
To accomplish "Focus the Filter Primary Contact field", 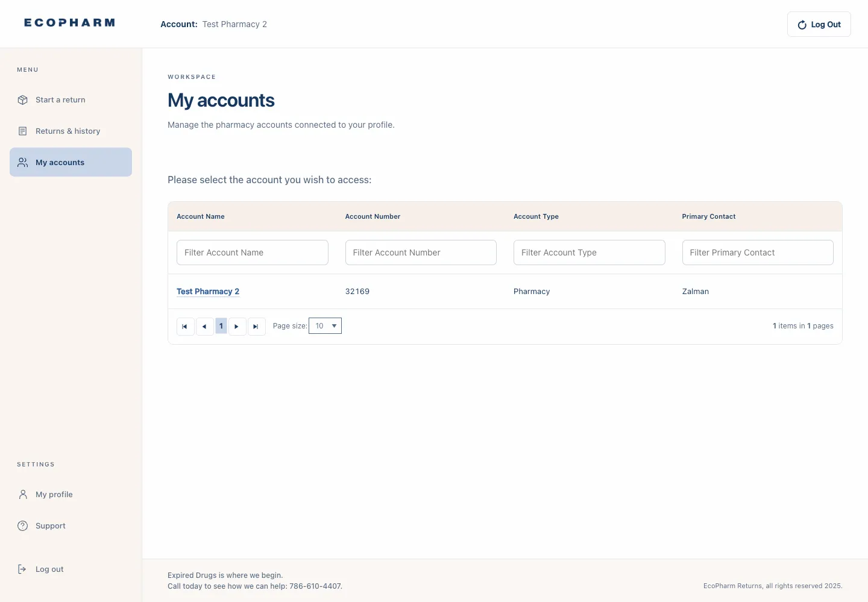I will (x=758, y=252).
